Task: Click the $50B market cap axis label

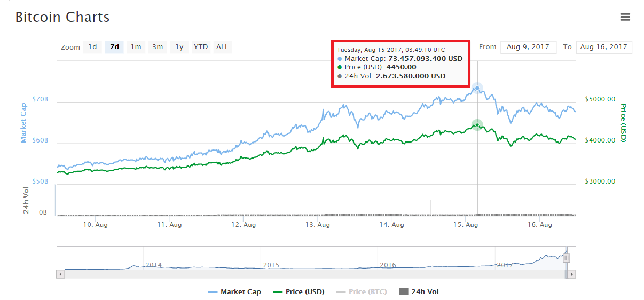Action: coord(40,181)
